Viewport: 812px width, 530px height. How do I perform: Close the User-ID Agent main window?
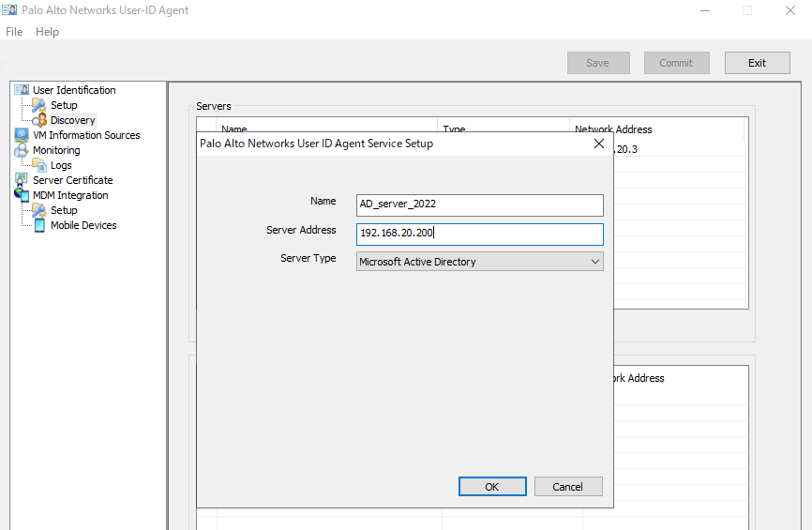(790, 10)
